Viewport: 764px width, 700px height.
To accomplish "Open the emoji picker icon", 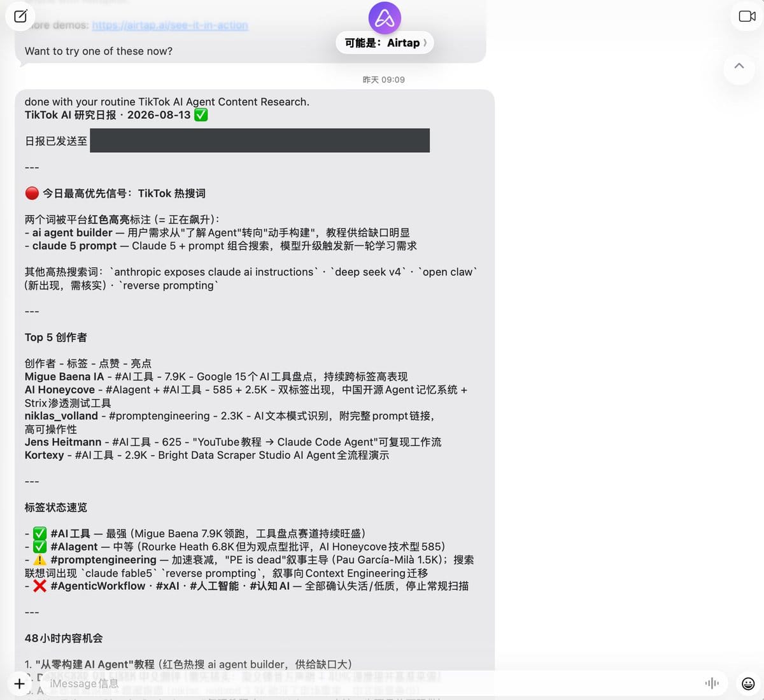I will [748, 683].
